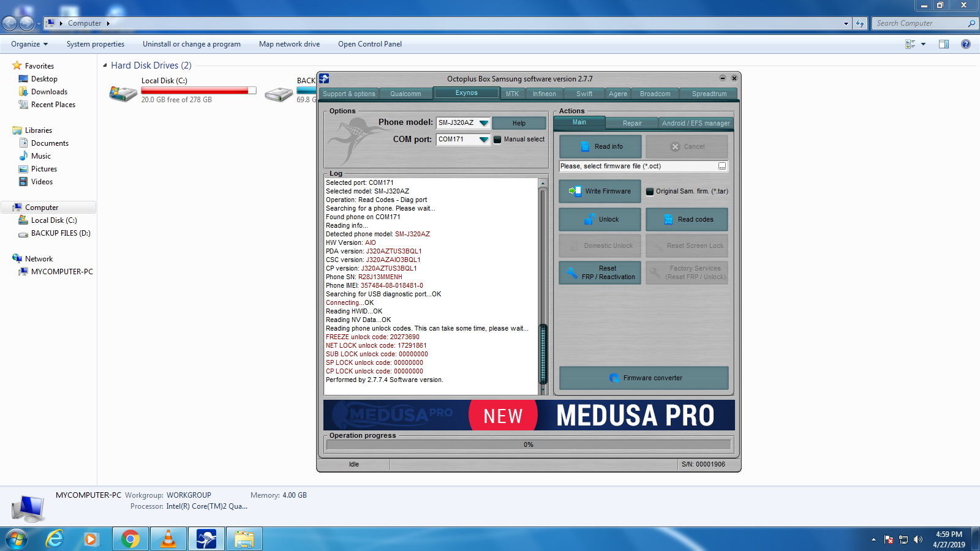Click the network tray icon
Image resolution: width=980 pixels, height=551 pixels.
click(x=903, y=539)
